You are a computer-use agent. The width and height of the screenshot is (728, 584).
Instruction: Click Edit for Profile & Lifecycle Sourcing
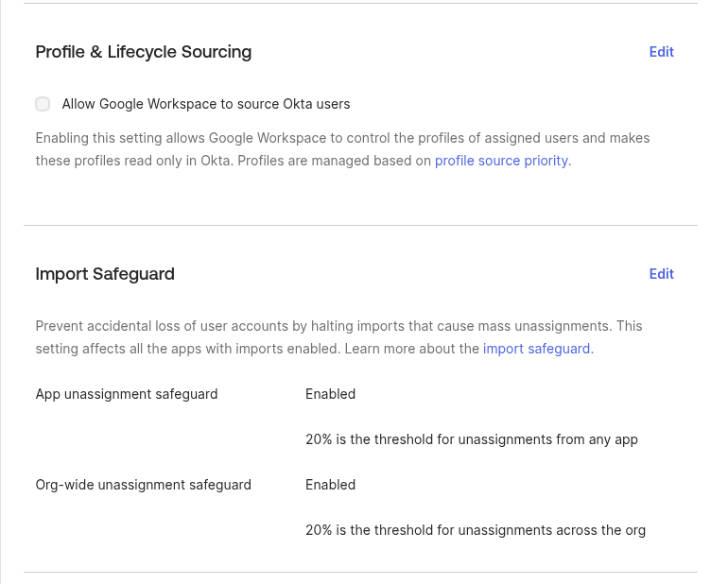pos(661,52)
